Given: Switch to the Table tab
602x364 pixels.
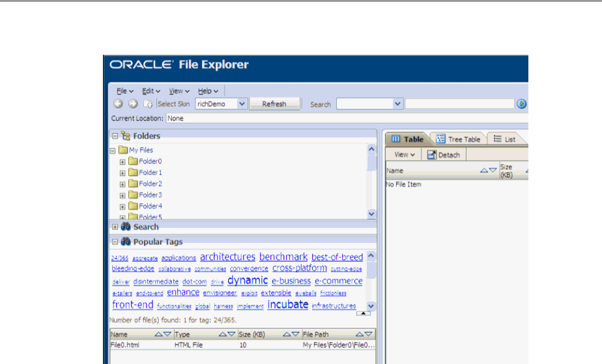Looking at the screenshot, I should pos(407,139).
